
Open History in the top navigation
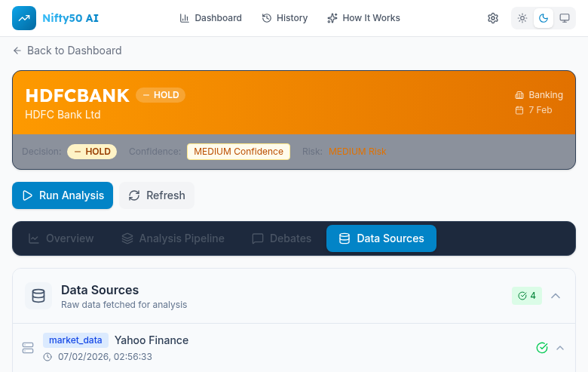point(284,18)
